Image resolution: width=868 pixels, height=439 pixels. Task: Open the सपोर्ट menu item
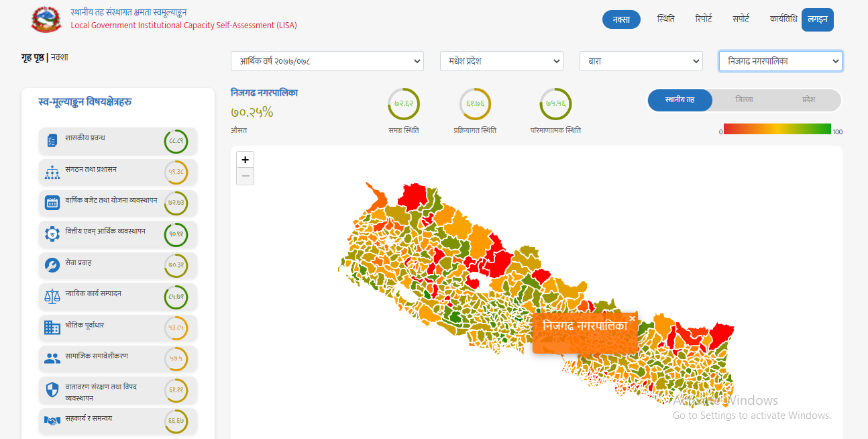(x=741, y=19)
